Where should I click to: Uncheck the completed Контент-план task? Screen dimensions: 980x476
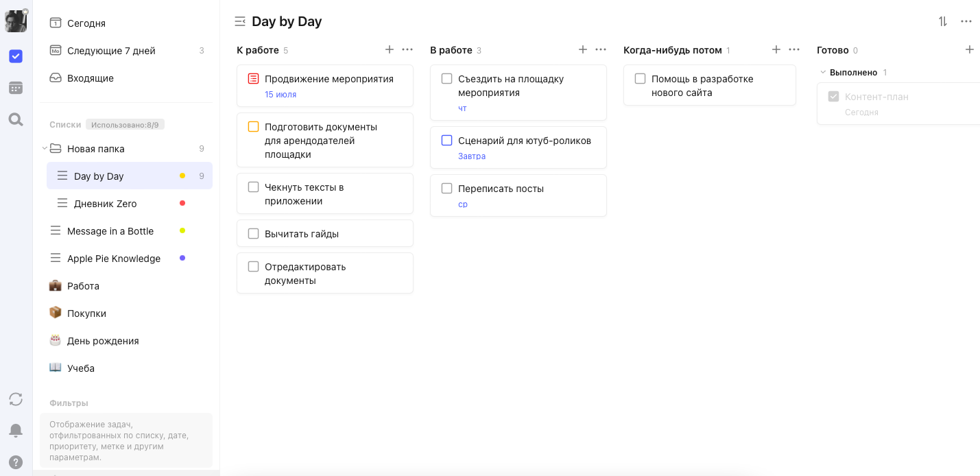pos(834,97)
